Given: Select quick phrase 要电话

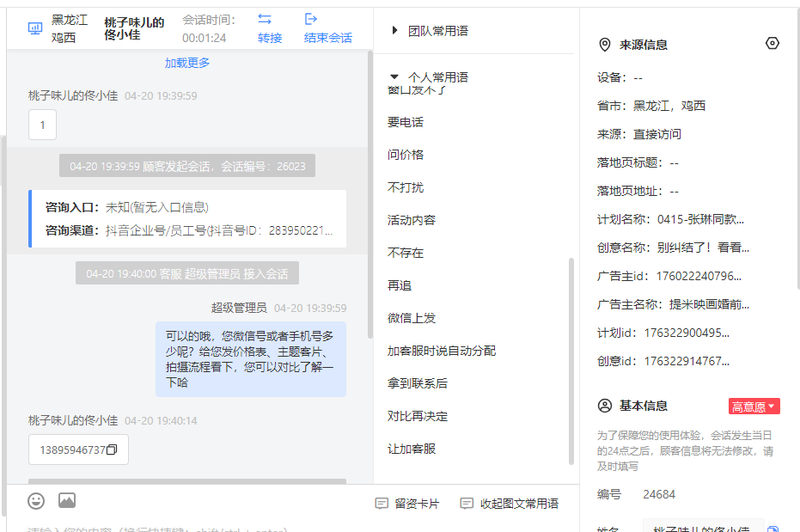Looking at the screenshot, I should coord(405,122).
